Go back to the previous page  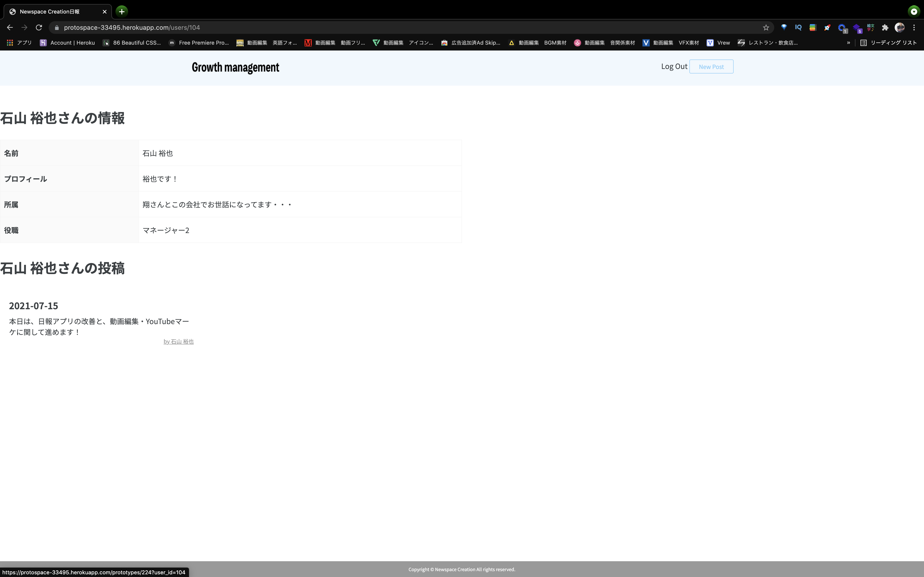pos(9,27)
